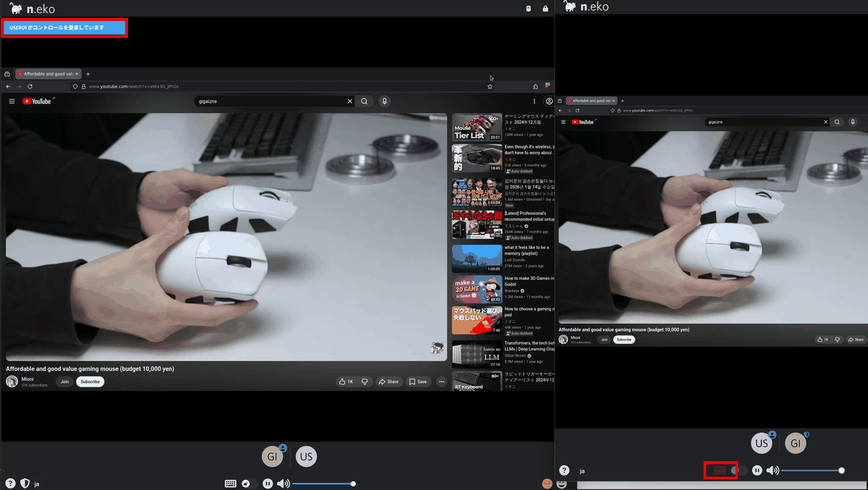Mute audio with left panel speaker icon

coord(283,483)
